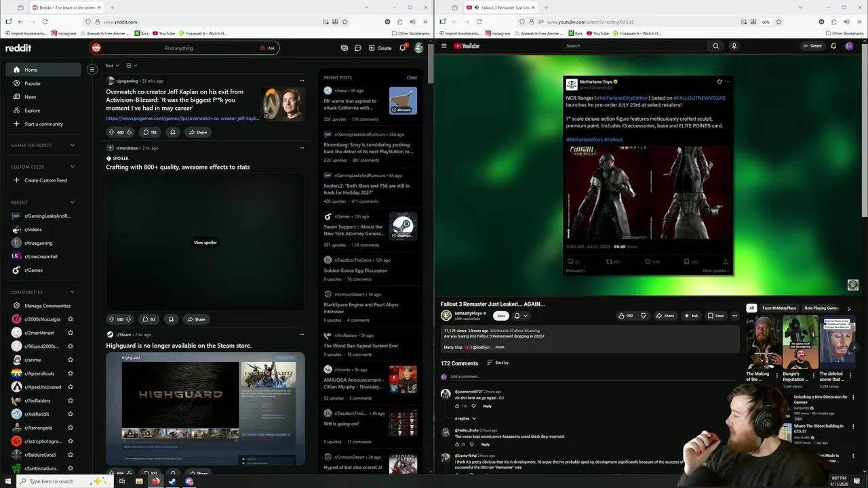This screenshot has width=868, height=488.
Task: Favorite r/Asmongold with its star
Action: pos(71,428)
